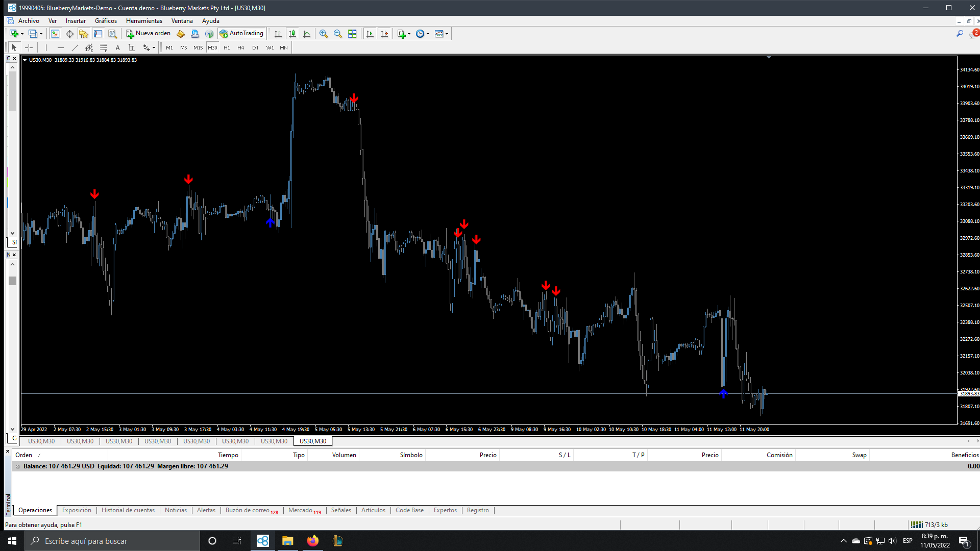
Task: Zoom out of the chart
Action: tap(338, 34)
